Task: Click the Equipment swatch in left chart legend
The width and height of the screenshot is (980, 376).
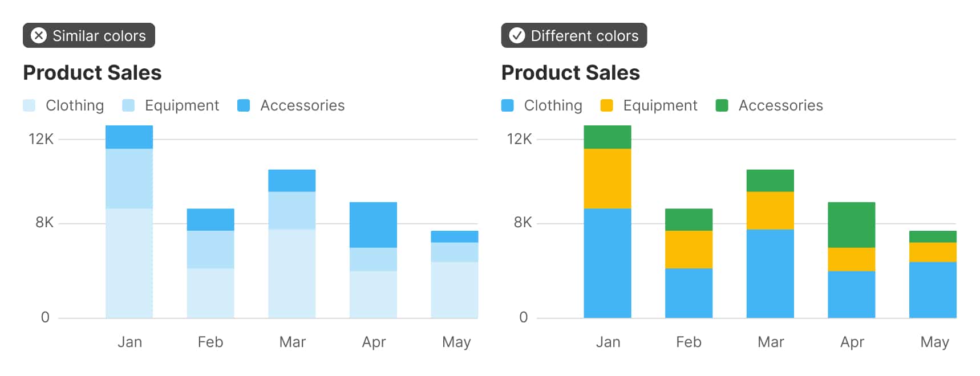Action: (x=128, y=105)
